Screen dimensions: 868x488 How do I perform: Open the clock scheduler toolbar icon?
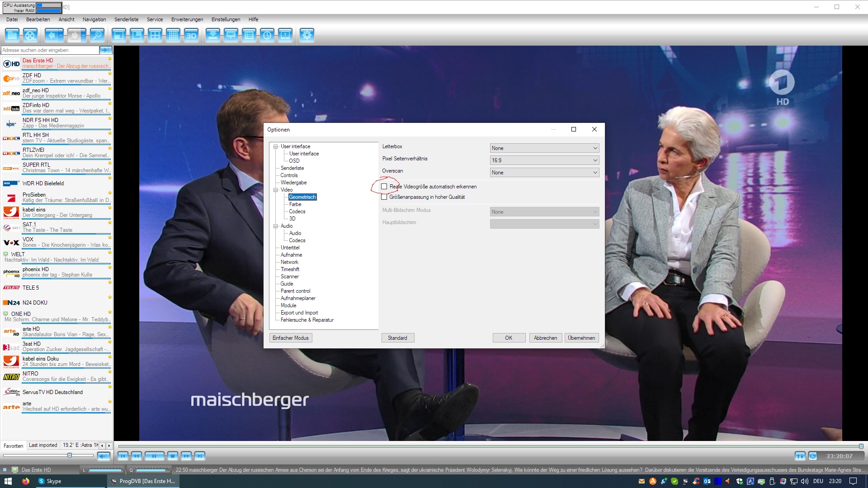(x=267, y=35)
